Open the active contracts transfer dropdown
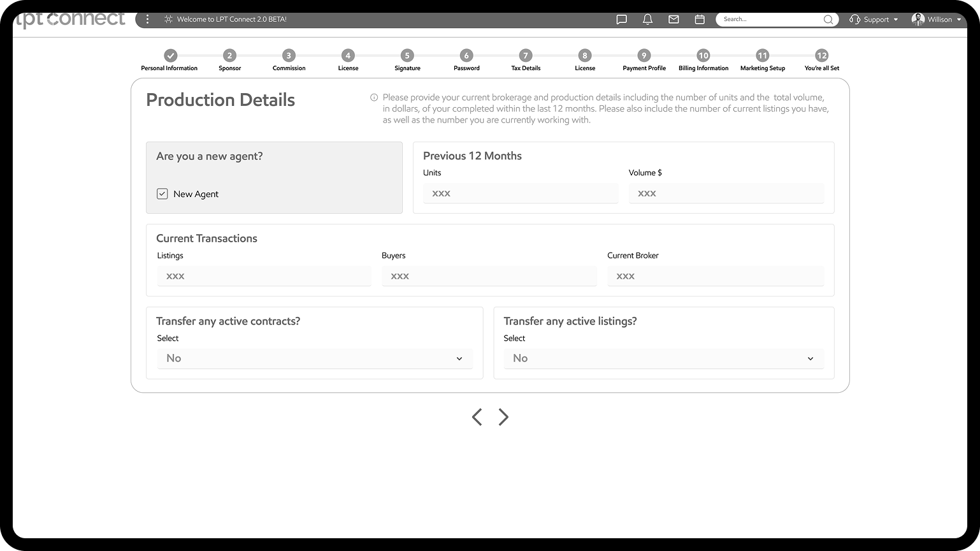 (x=315, y=358)
